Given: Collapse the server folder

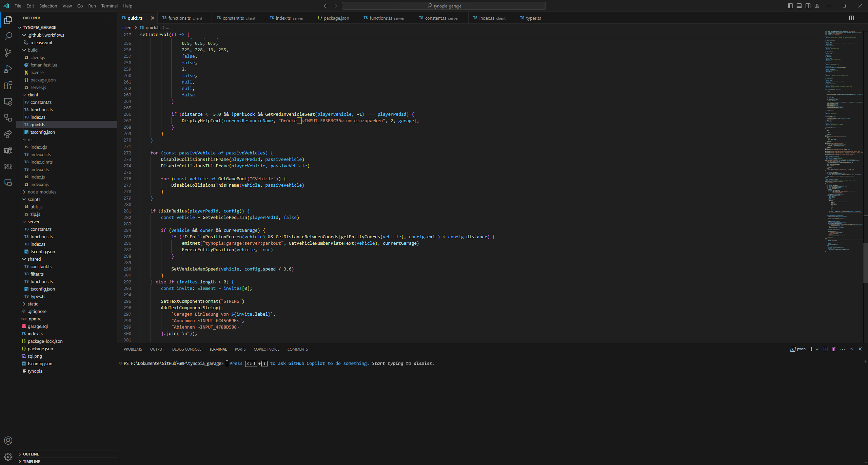Looking at the screenshot, I should point(34,222).
